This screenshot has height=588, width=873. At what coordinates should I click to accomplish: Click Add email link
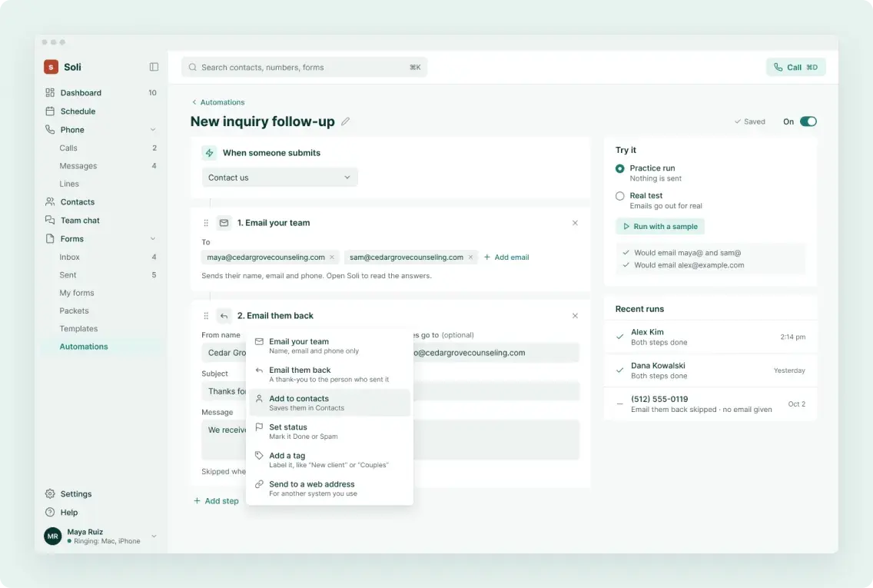[x=506, y=257]
